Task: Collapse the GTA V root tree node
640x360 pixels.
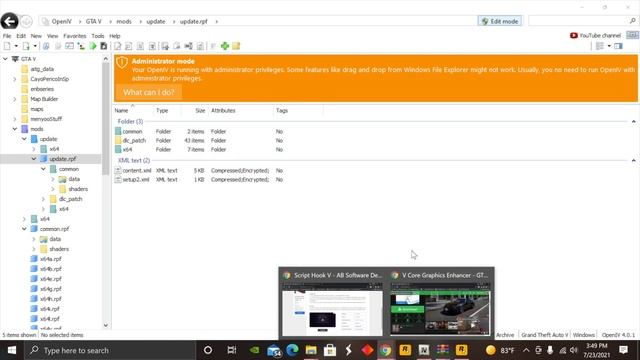Action: pos(5,59)
